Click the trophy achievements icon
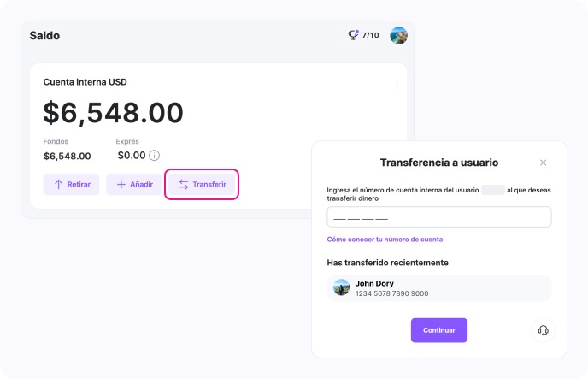The image size is (588, 379). click(353, 35)
